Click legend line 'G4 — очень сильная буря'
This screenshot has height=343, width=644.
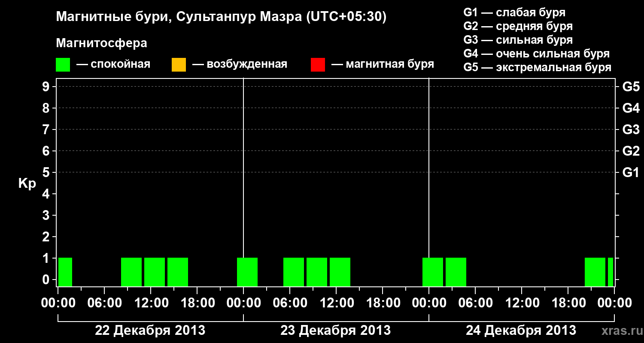tap(537, 54)
